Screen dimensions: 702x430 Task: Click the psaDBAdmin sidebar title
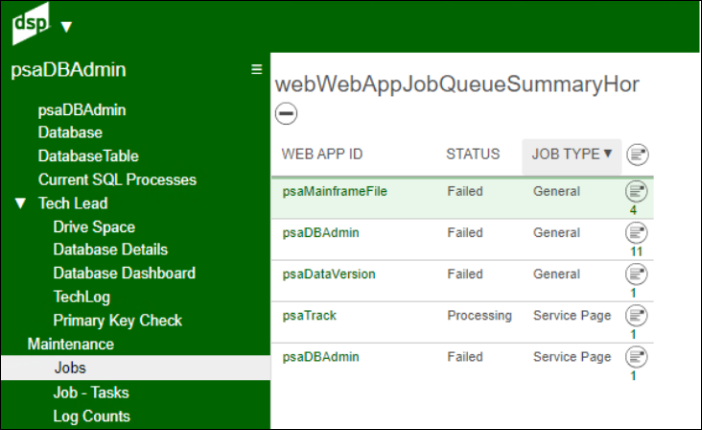[68, 70]
